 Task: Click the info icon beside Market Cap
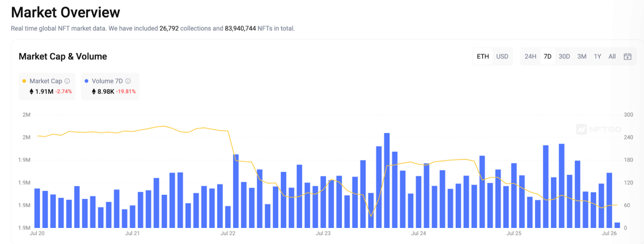(67, 81)
